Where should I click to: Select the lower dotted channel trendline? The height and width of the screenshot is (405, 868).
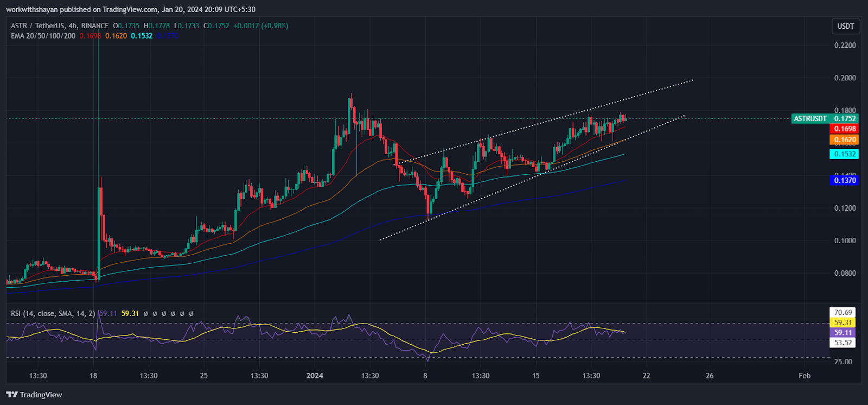[532, 178]
